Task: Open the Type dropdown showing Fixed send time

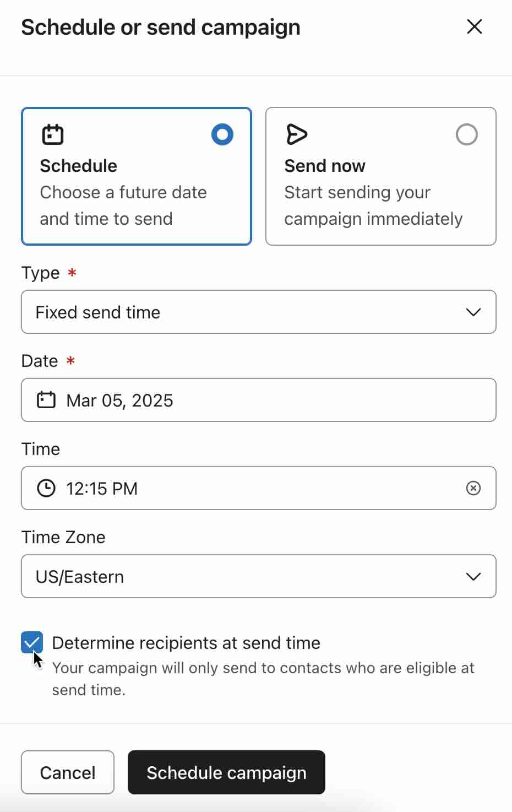Action: pos(259,312)
